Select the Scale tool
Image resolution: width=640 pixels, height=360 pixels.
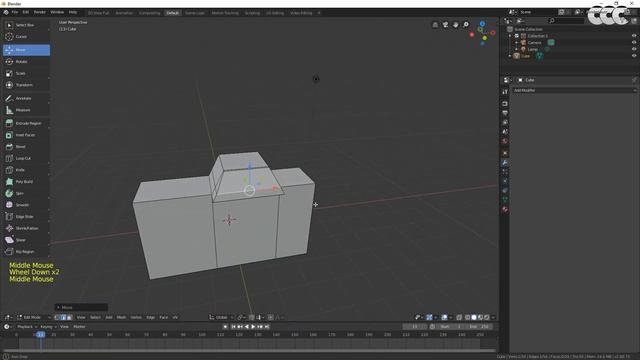[x=26, y=73]
